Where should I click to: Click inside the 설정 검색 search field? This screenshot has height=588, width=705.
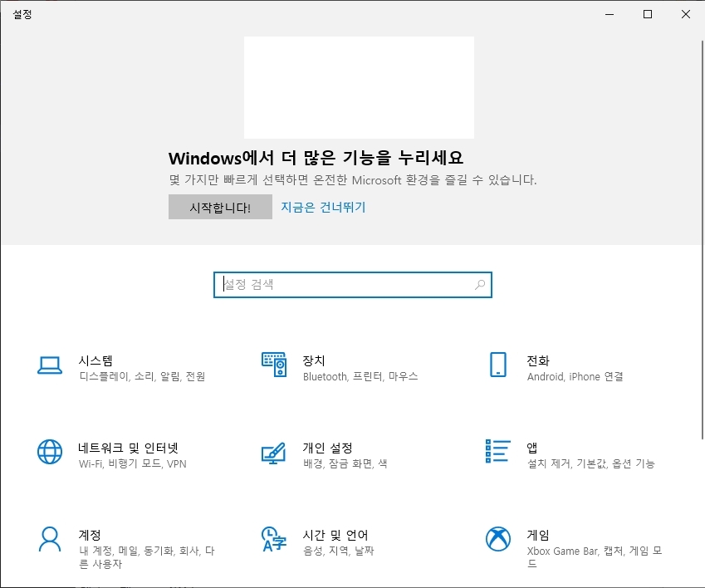click(x=332, y=284)
